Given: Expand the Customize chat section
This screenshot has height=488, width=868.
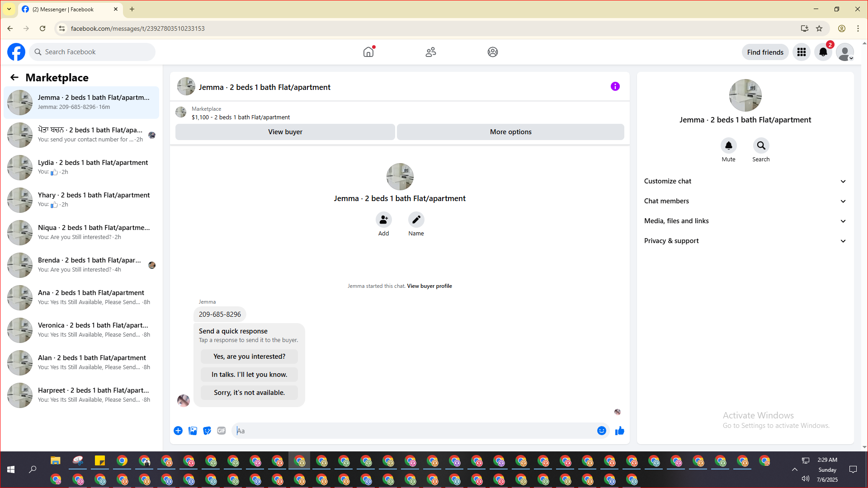Looking at the screenshot, I should click(745, 181).
